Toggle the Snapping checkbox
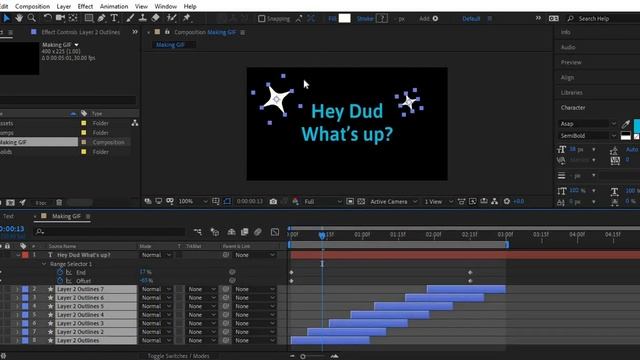Image resolution: width=640 pixels, height=360 pixels. [262, 18]
